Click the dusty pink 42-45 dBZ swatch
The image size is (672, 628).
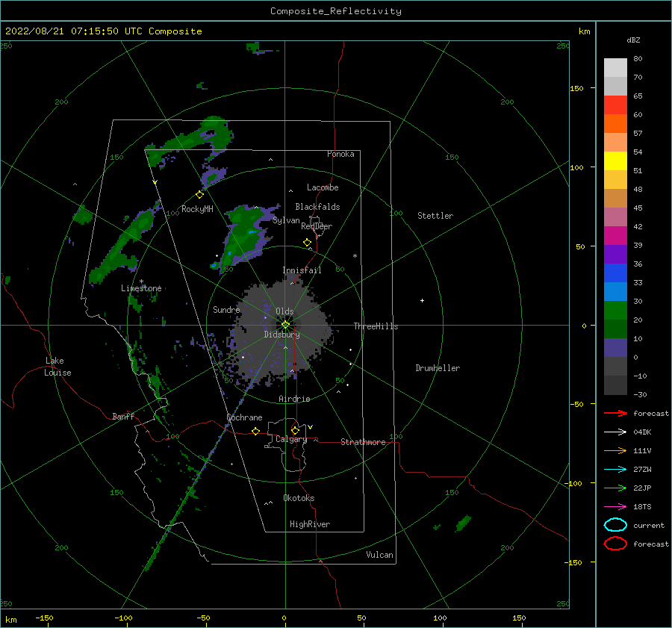tap(615, 217)
